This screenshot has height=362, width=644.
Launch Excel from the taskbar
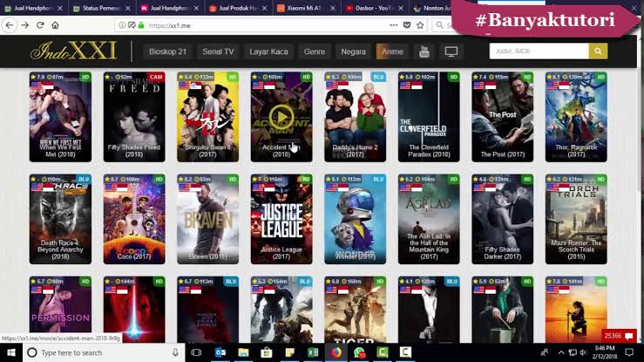point(313,352)
